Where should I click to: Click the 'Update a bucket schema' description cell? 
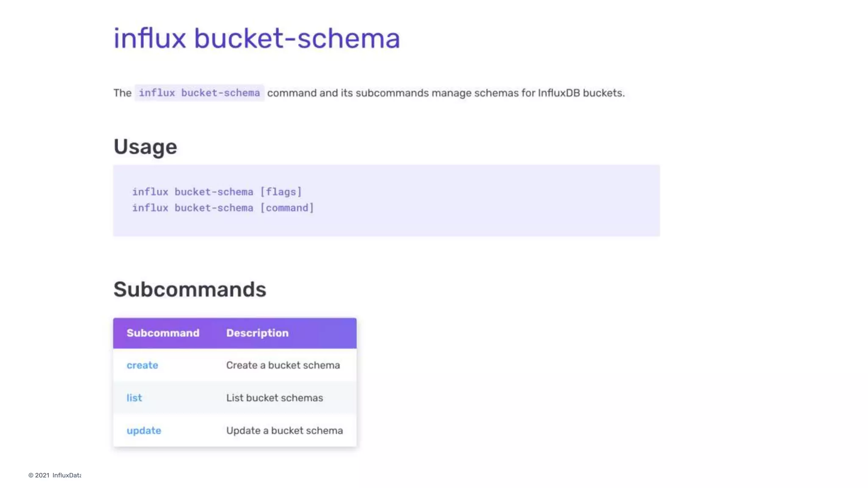(x=284, y=430)
